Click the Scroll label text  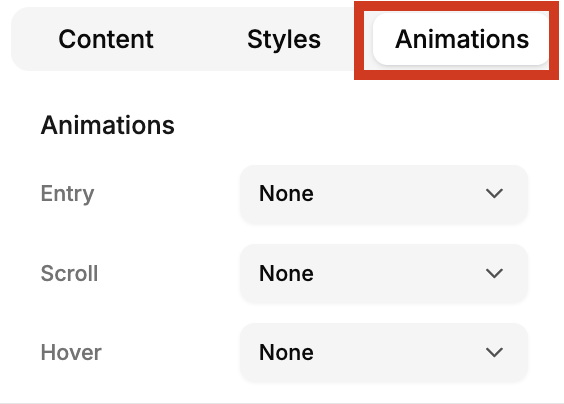(69, 273)
